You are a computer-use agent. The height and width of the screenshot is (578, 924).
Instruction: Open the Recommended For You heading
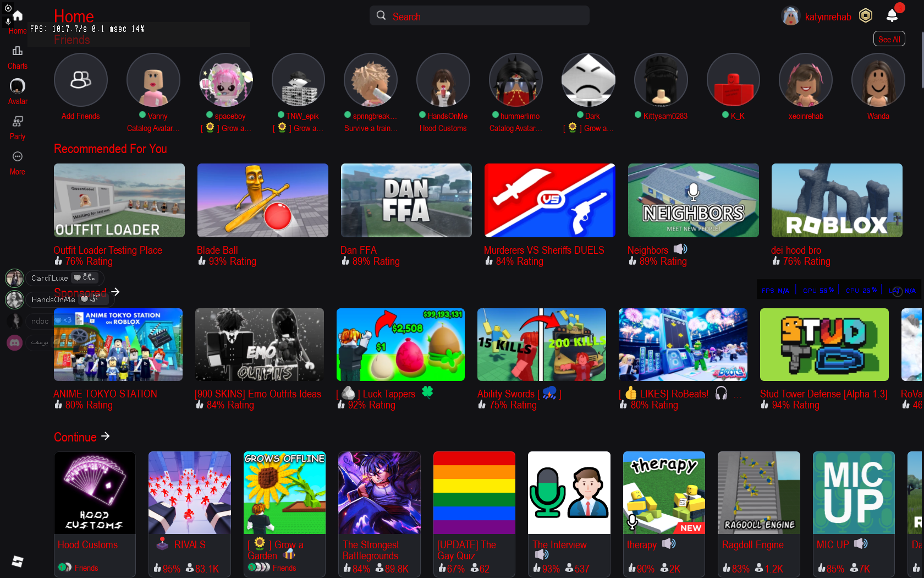pos(111,149)
